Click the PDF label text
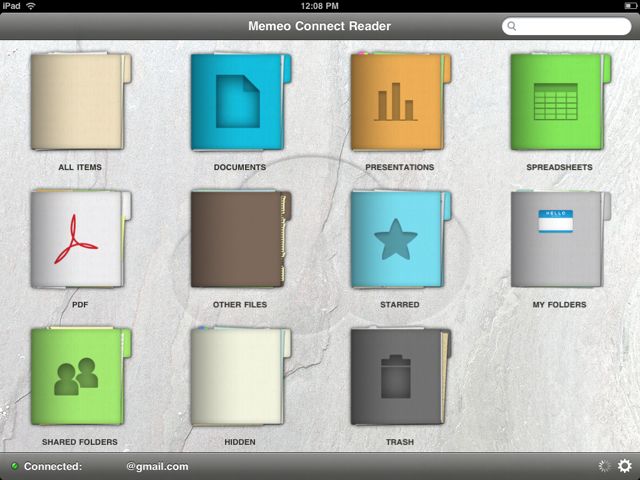640x480 pixels. pos(80,304)
